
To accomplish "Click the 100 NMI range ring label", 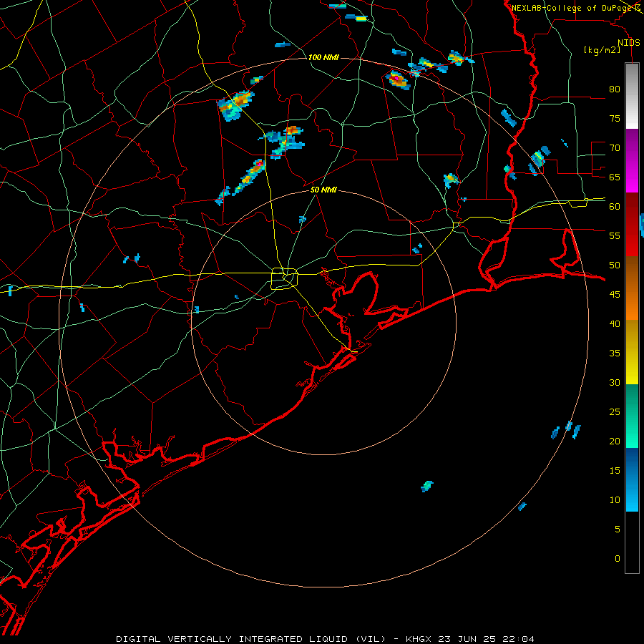I will pyautogui.click(x=323, y=57).
